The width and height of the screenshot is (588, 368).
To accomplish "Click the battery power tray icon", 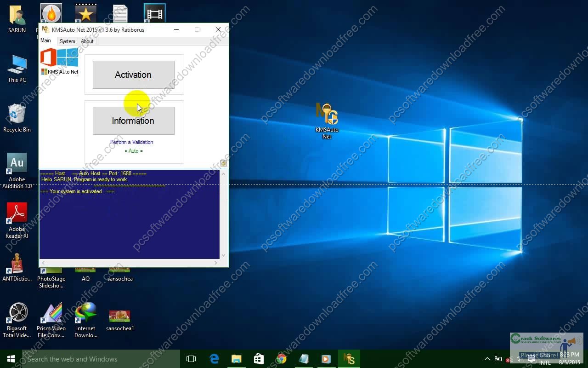I will click(x=498, y=359).
